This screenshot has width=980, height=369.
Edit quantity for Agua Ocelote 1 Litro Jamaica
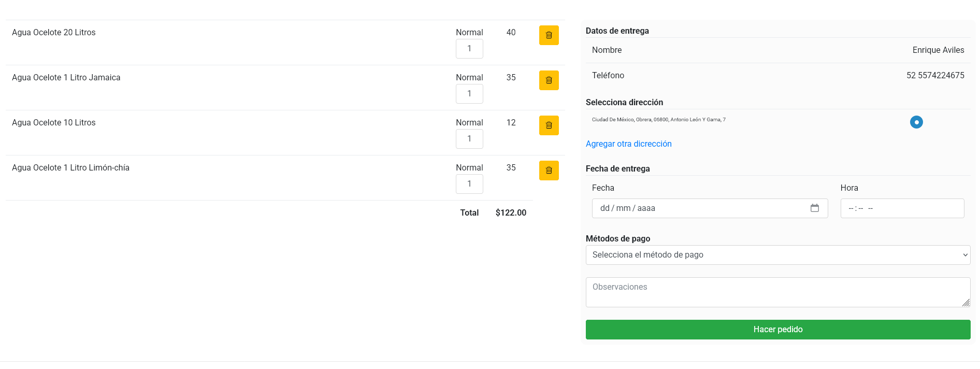coord(469,94)
